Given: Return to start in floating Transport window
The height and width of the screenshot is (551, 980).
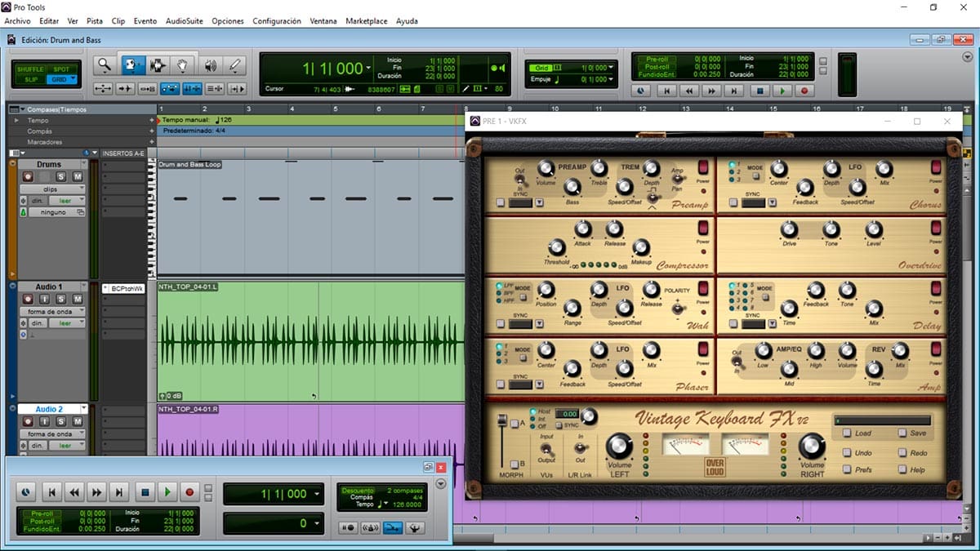Looking at the screenshot, I should pos(51,492).
